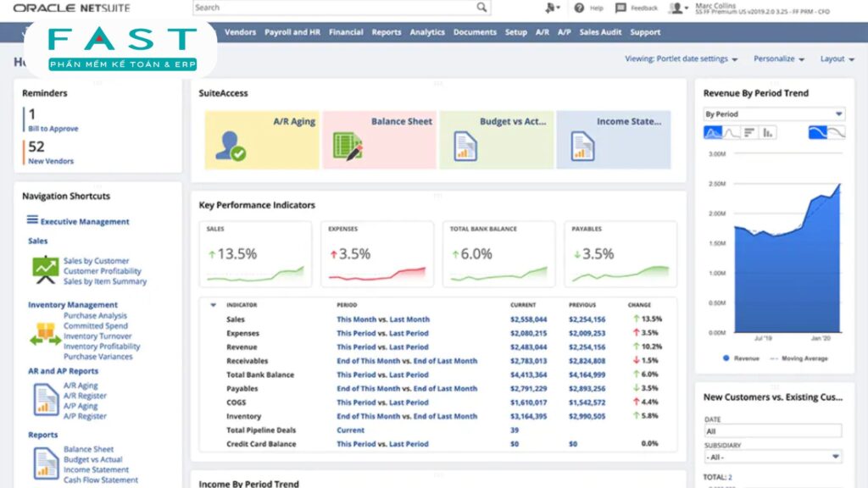
Task: Click the Feedback speech bubble icon
Action: pyautogui.click(x=620, y=8)
